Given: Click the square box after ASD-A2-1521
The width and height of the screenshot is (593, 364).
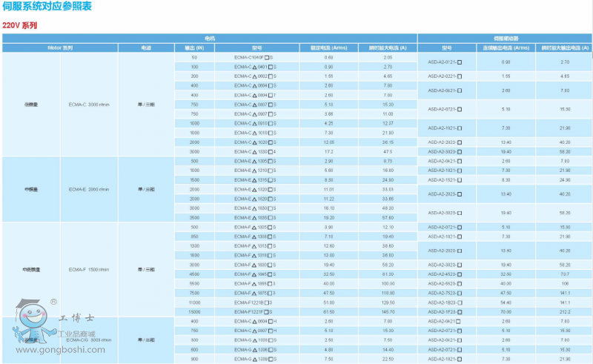Looking at the screenshot, I should click(x=460, y=180).
